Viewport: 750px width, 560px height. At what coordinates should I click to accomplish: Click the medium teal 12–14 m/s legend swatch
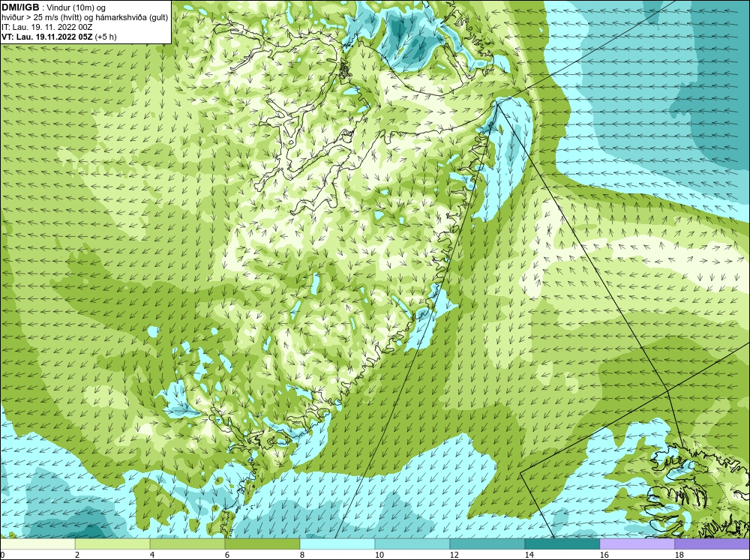(x=487, y=544)
